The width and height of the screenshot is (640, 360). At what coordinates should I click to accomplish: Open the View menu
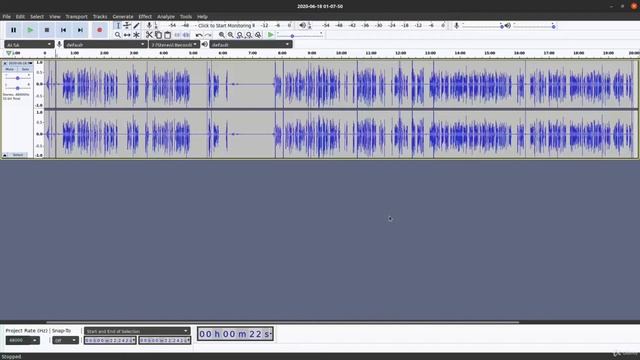[x=55, y=17]
